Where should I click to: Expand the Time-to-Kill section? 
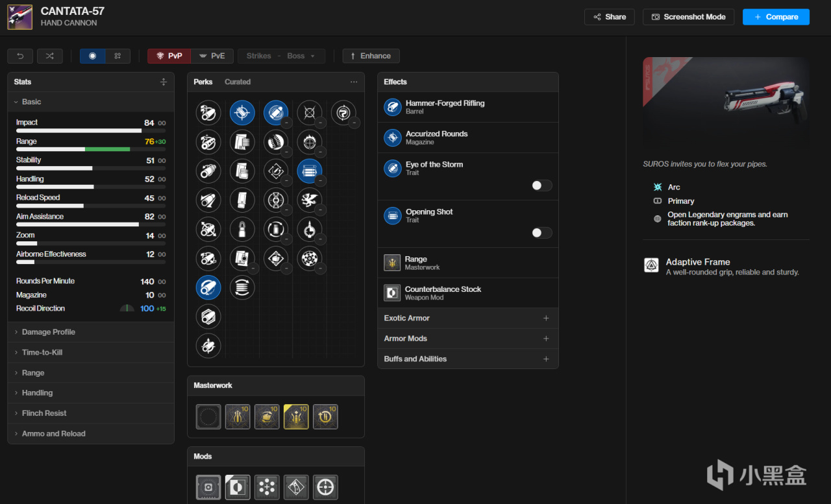point(91,352)
